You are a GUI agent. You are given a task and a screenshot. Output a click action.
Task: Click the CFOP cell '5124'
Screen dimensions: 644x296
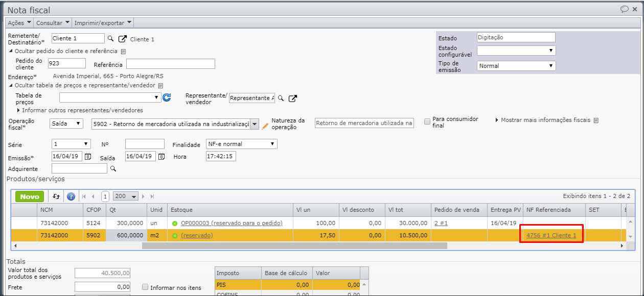click(x=95, y=224)
